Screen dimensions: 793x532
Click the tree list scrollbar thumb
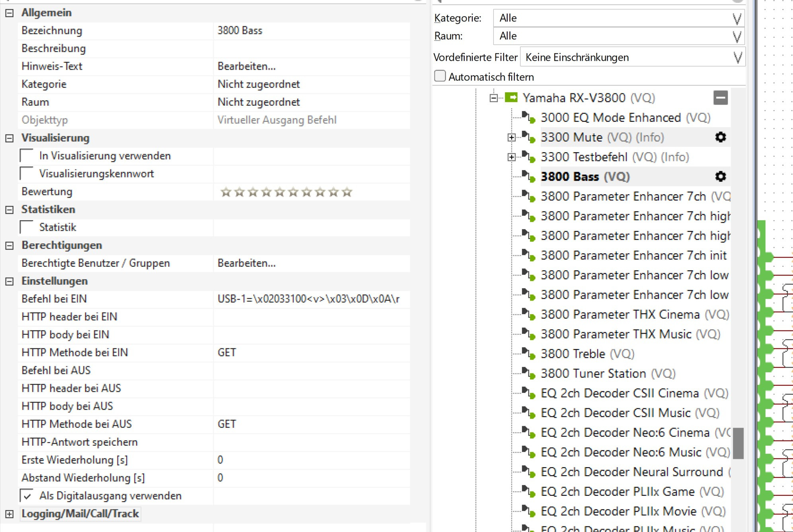pyautogui.click(x=738, y=443)
